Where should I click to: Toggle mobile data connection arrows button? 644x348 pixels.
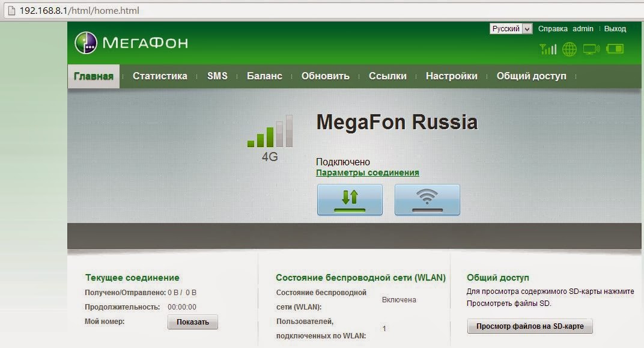pyautogui.click(x=350, y=200)
